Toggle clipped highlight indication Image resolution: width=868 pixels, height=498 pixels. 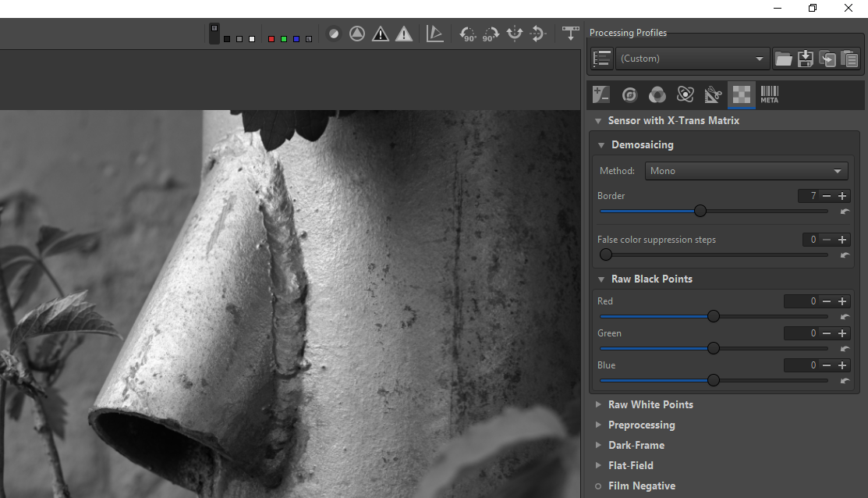tap(404, 34)
